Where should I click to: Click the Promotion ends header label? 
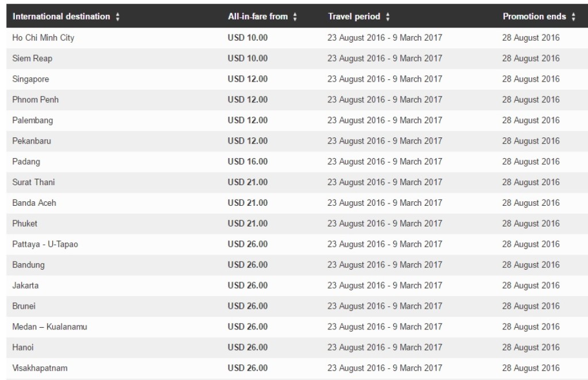(x=535, y=17)
